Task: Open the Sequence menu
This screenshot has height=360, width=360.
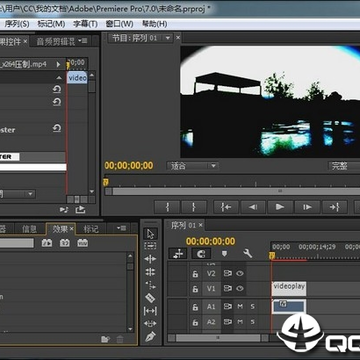Action: 17,24
